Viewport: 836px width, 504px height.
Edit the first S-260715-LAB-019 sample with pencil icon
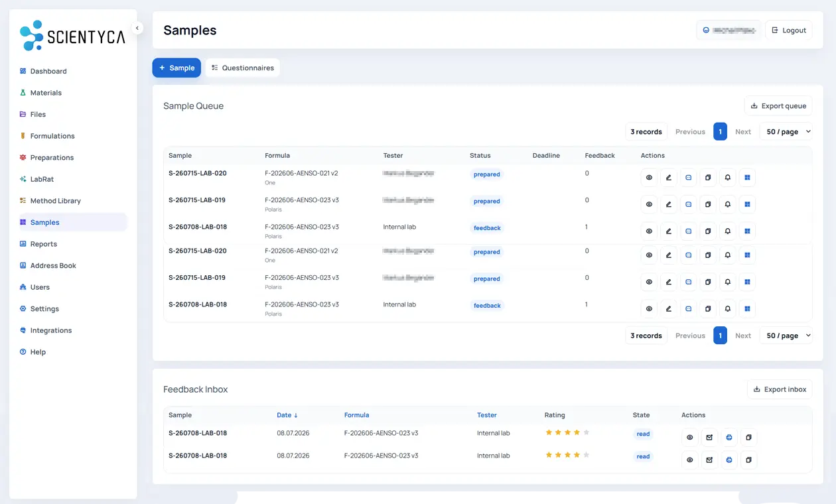coord(669,204)
